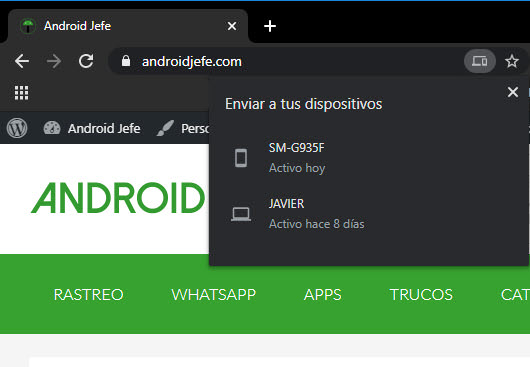Click the padlock site info icon

[x=126, y=61]
